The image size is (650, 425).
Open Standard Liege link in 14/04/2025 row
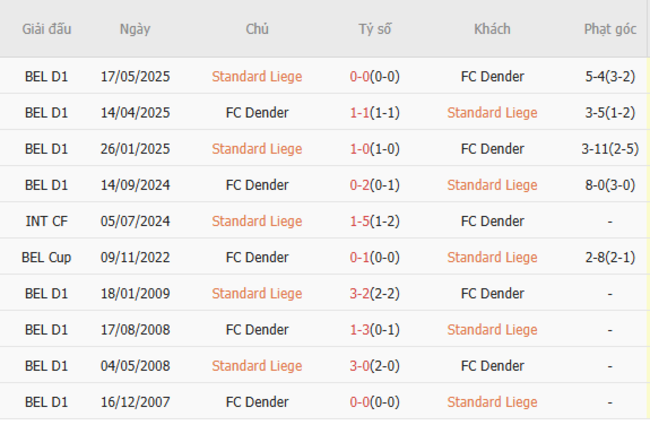click(x=492, y=113)
